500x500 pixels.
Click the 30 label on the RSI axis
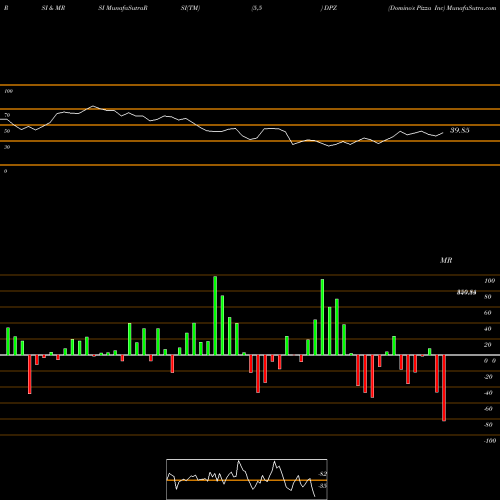point(7,147)
